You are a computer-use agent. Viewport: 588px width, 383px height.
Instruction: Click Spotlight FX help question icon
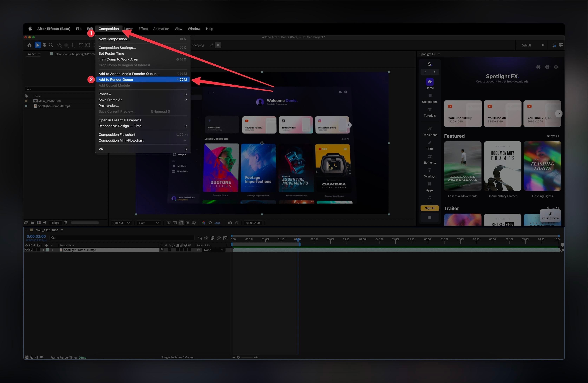547,67
